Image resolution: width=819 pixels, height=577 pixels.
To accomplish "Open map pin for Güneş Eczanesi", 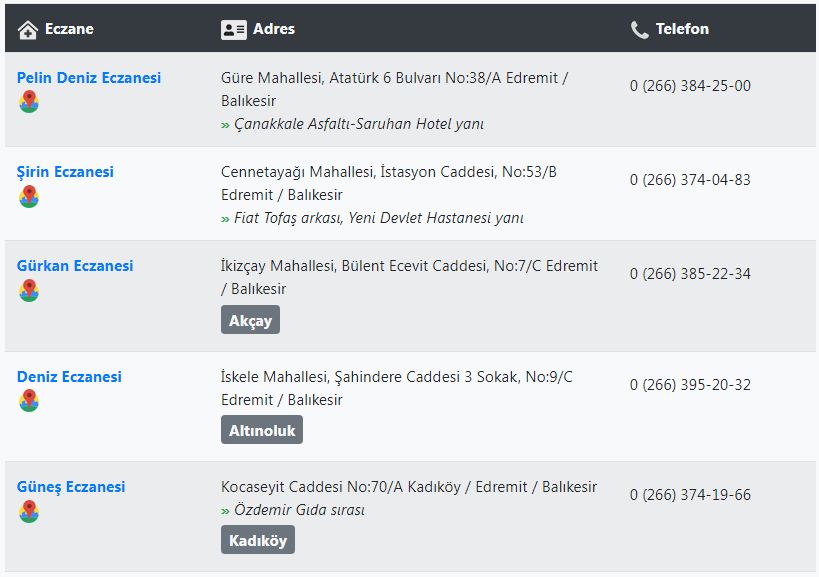I will click(x=29, y=511).
